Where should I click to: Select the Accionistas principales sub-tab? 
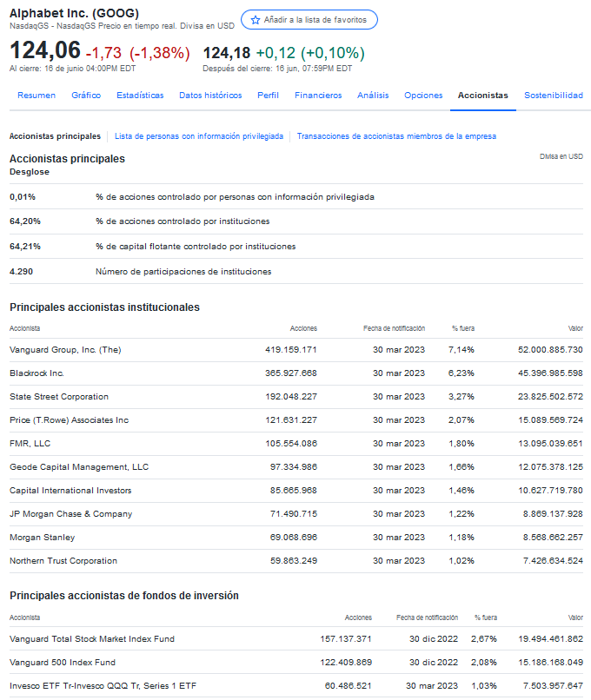click(x=55, y=136)
